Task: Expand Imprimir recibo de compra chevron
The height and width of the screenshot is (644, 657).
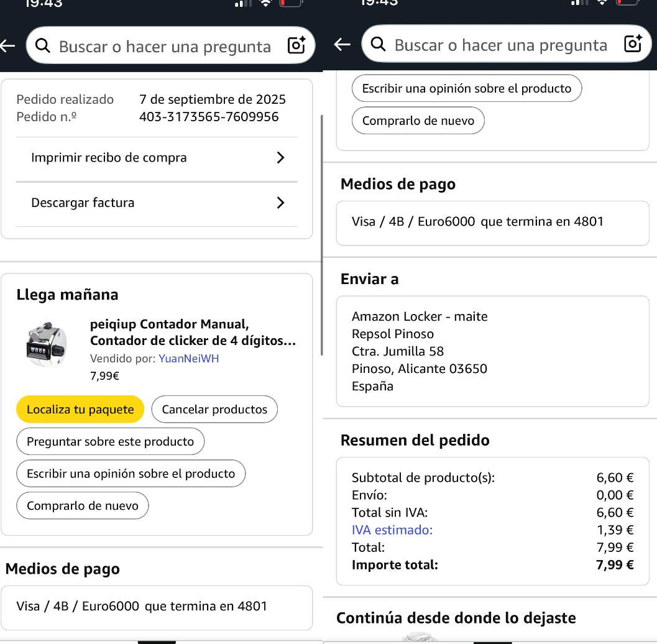Action: (280, 158)
